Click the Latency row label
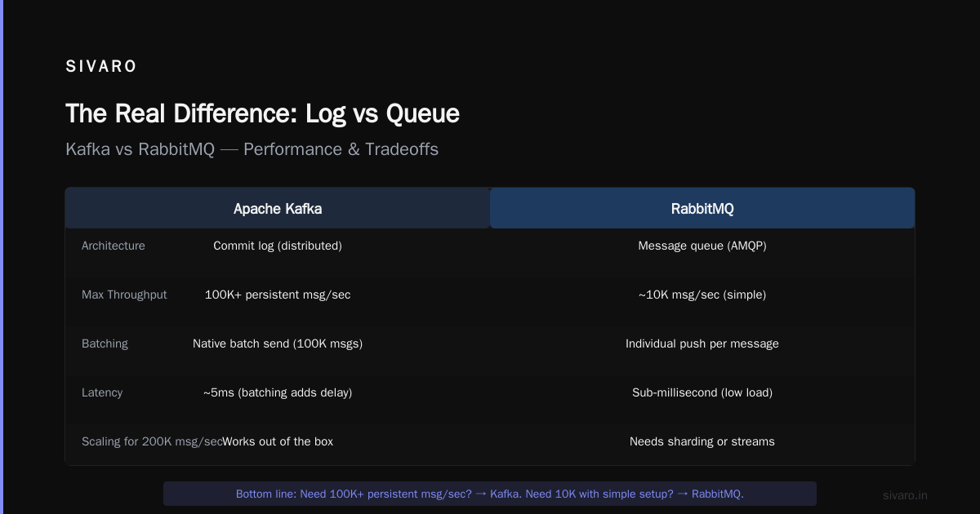 (x=102, y=392)
